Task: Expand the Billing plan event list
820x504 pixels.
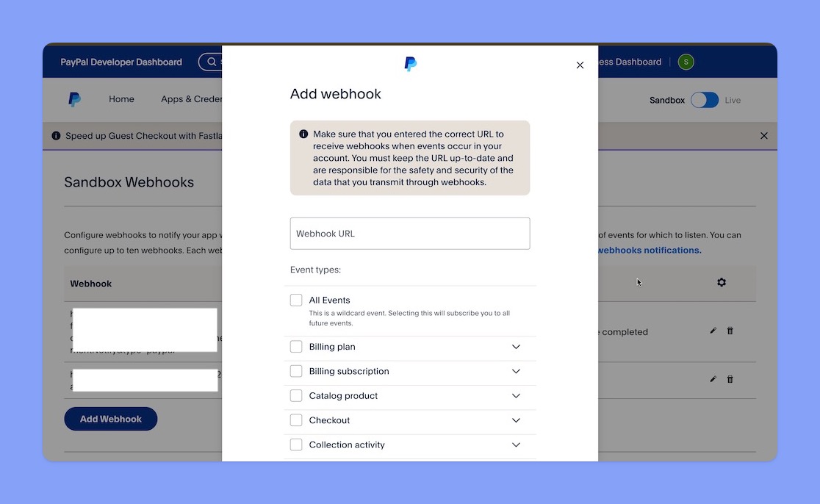Action: pos(516,347)
